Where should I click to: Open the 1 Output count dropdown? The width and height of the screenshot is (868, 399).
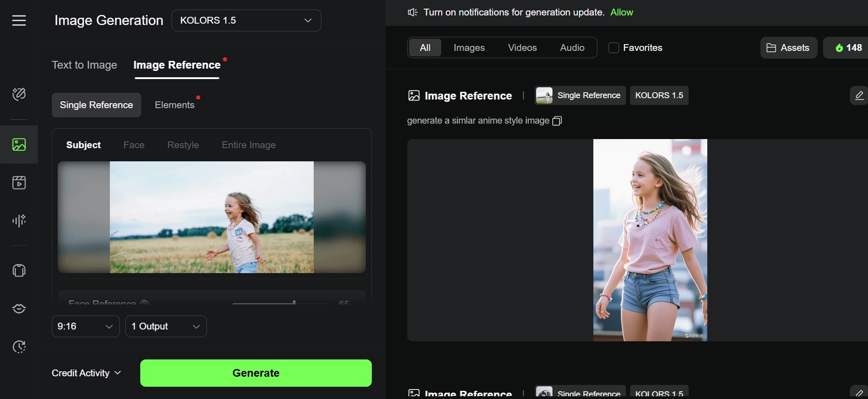click(166, 326)
